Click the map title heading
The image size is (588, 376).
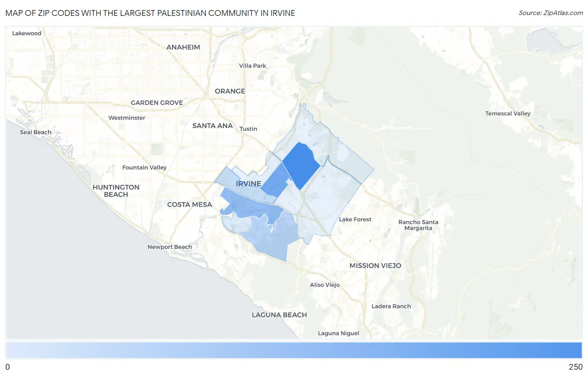pos(150,13)
